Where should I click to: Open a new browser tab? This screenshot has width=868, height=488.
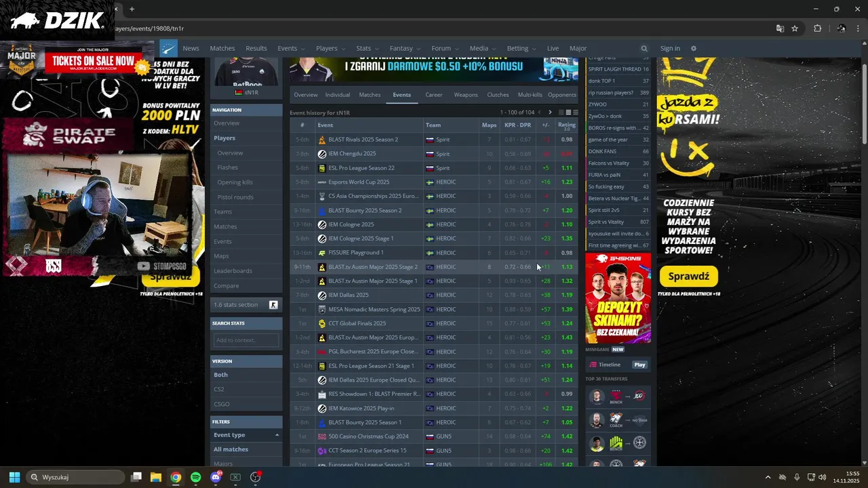tap(132, 9)
